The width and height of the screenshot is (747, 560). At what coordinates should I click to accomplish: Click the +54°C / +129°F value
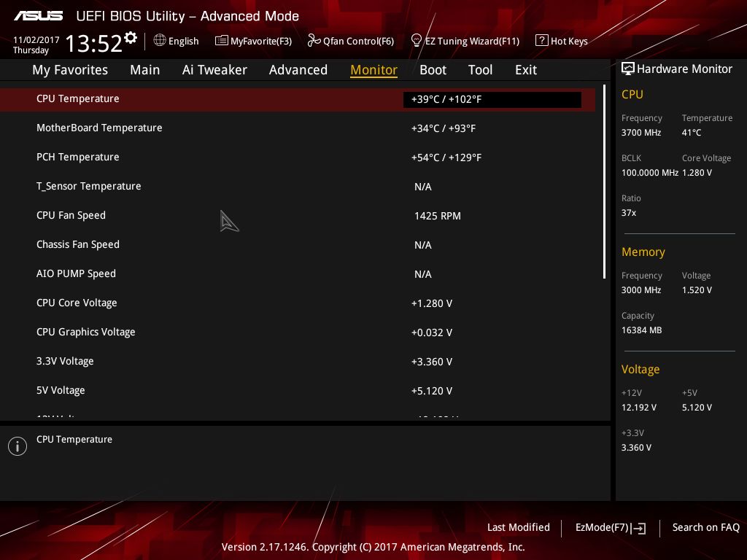coord(446,157)
